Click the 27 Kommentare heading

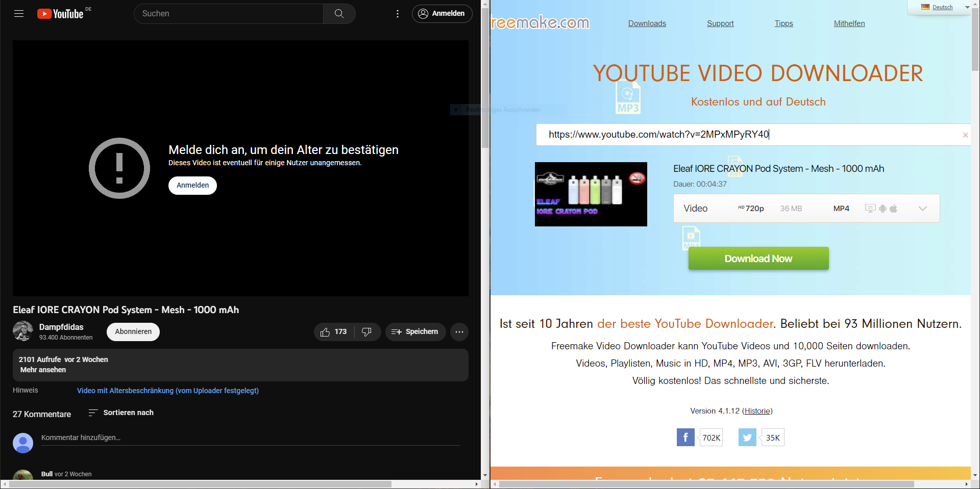click(x=42, y=414)
